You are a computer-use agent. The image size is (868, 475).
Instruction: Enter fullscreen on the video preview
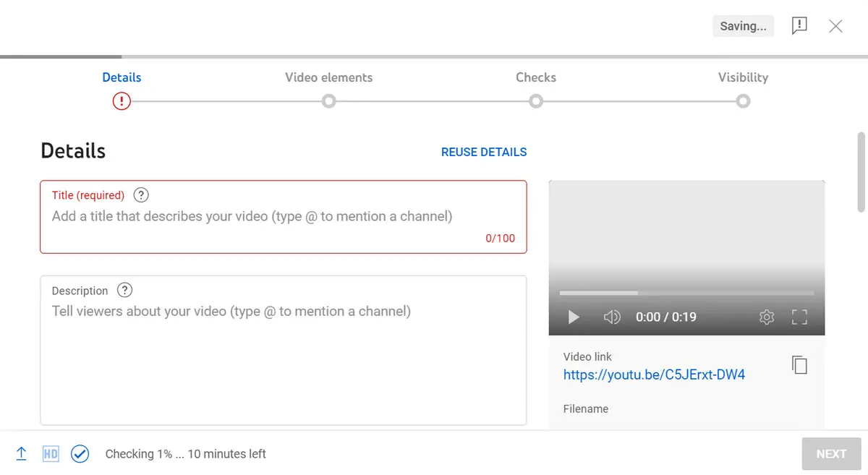799,317
